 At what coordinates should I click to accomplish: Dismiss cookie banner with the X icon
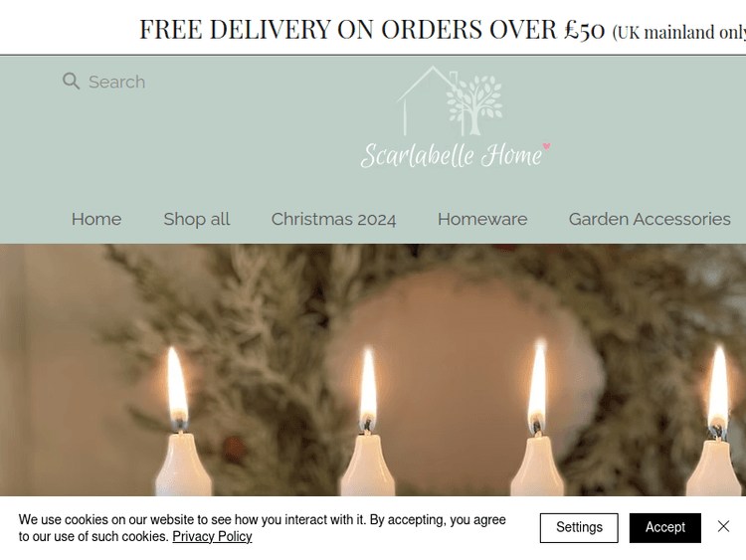[723, 526]
